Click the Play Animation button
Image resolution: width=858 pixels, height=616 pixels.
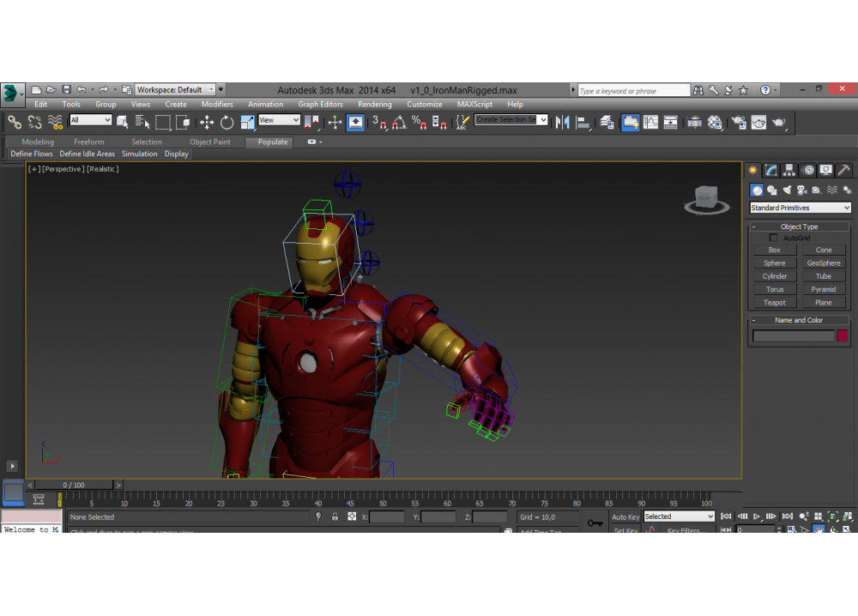pyautogui.click(x=756, y=516)
